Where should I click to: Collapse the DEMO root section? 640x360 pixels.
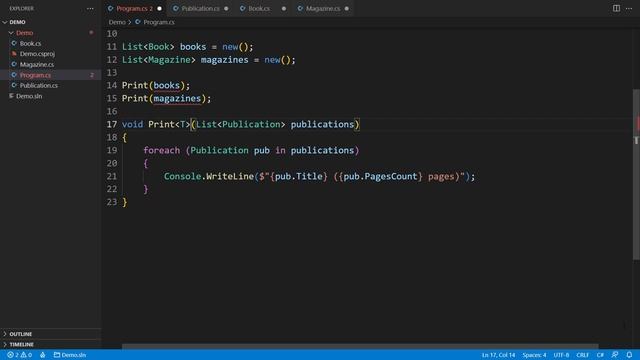[5, 22]
